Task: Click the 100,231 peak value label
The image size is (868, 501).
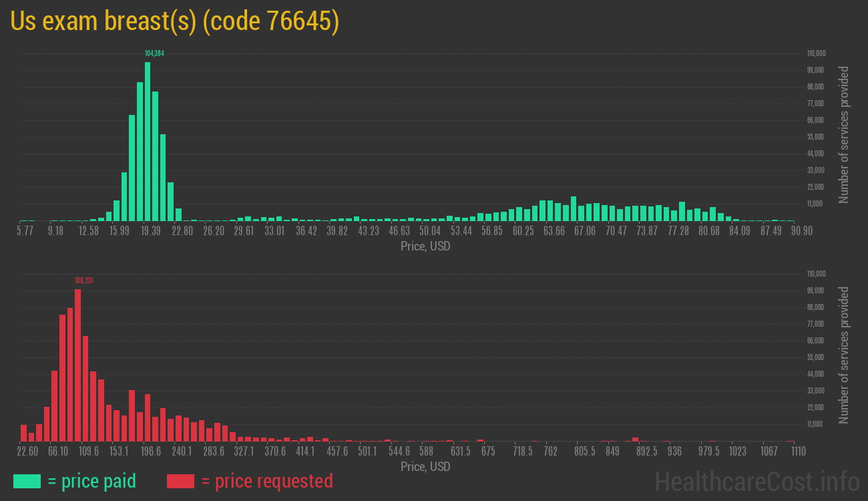Action: click(83, 281)
